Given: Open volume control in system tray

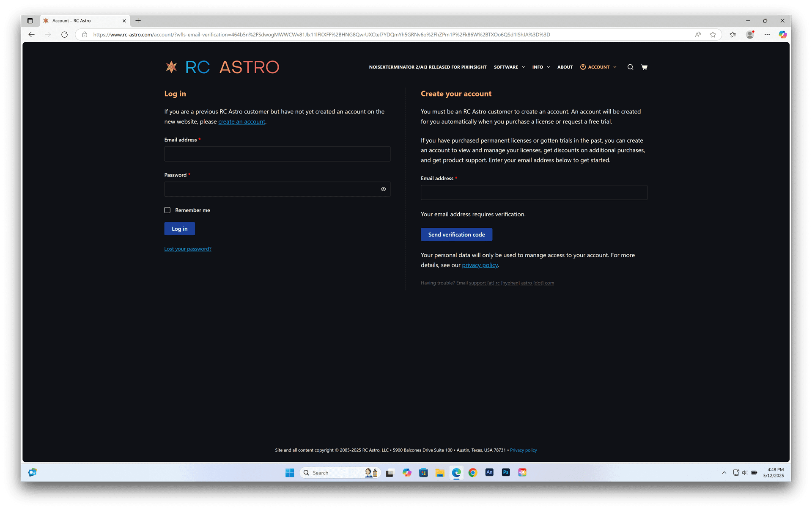Looking at the screenshot, I should pyautogui.click(x=744, y=473).
